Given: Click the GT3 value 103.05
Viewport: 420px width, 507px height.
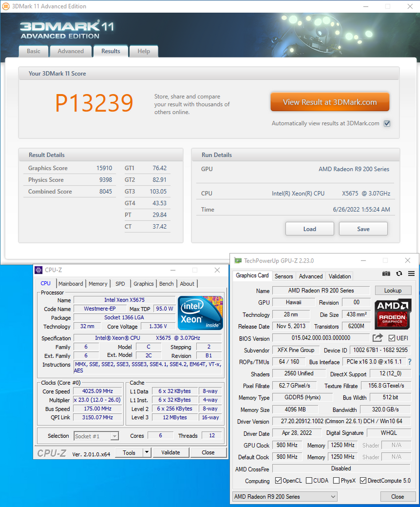Looking at the screenshot, I should coord(158,192).
